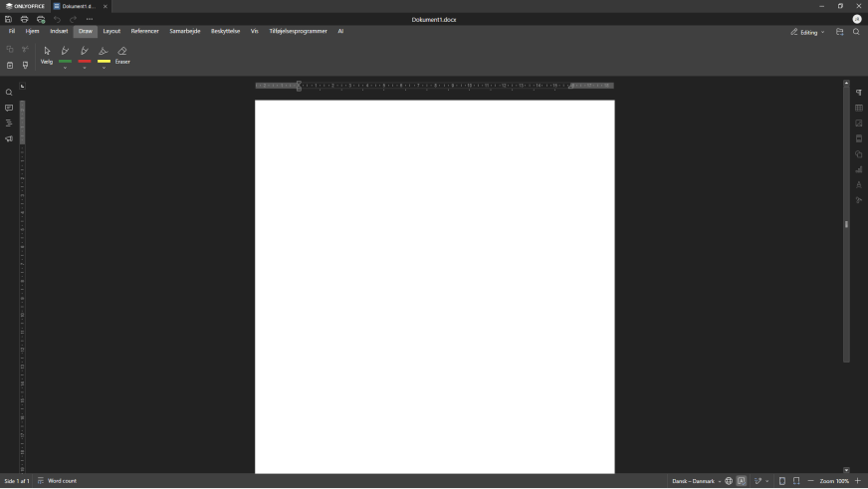Click the print icon in quick toolbar

(25, 19)
